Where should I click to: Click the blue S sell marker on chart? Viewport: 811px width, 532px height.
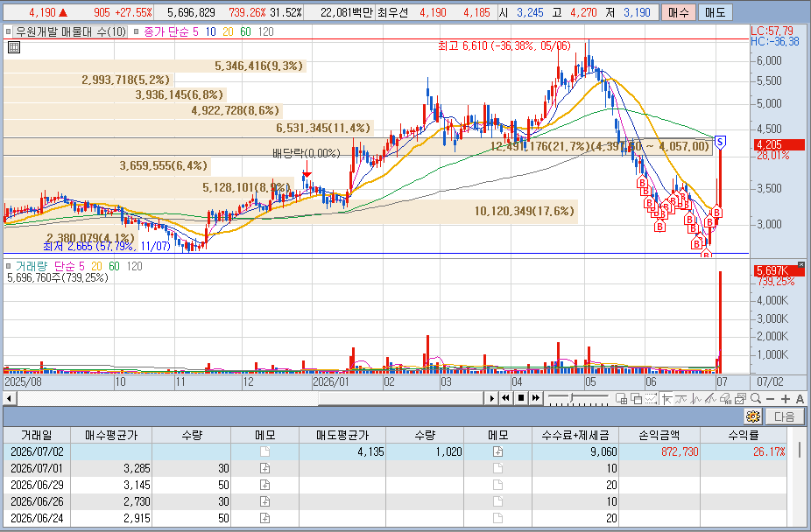pos(720,142)
